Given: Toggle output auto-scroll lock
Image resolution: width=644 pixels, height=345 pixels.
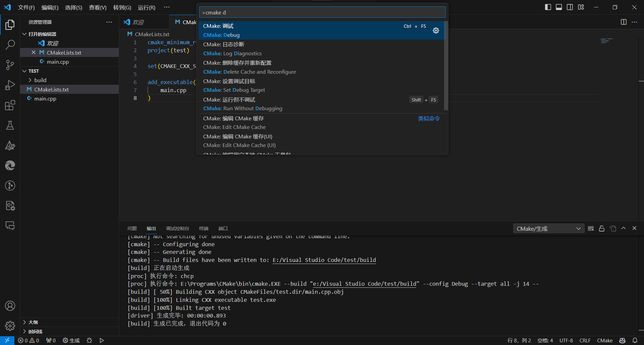Looking at the screenshot, I should pyautogui.click(x=602, y=228).
